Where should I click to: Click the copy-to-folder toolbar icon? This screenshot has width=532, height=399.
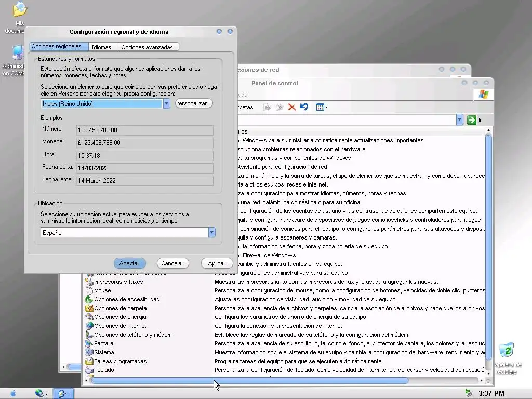279,107
